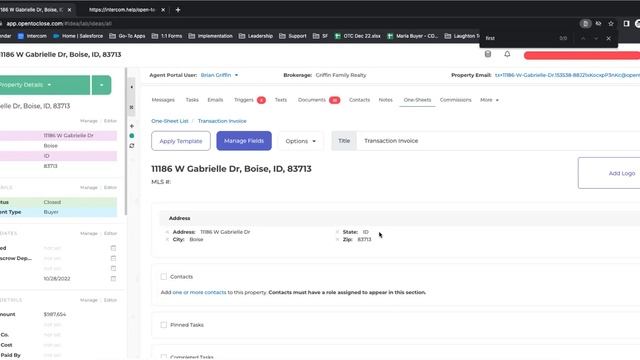Image resolution: width=640 pixels, height=360 pixels.
Task: Open the Maria Buyer bookmark
Action: click(x=413, y=36)
